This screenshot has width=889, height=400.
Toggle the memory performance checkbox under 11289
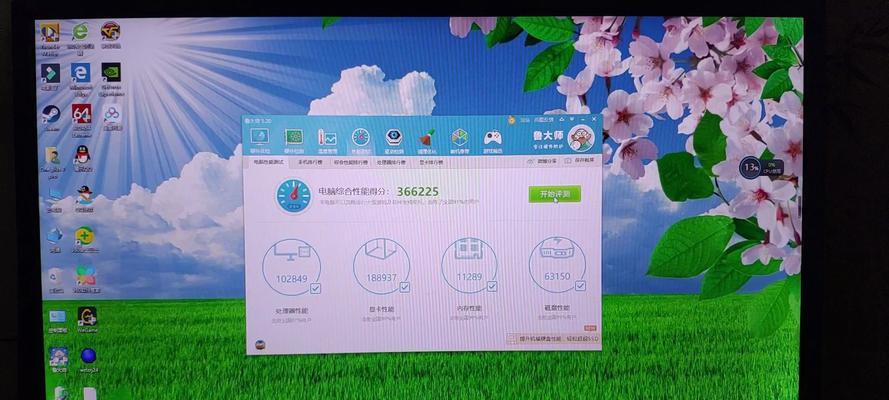(492, 287)
